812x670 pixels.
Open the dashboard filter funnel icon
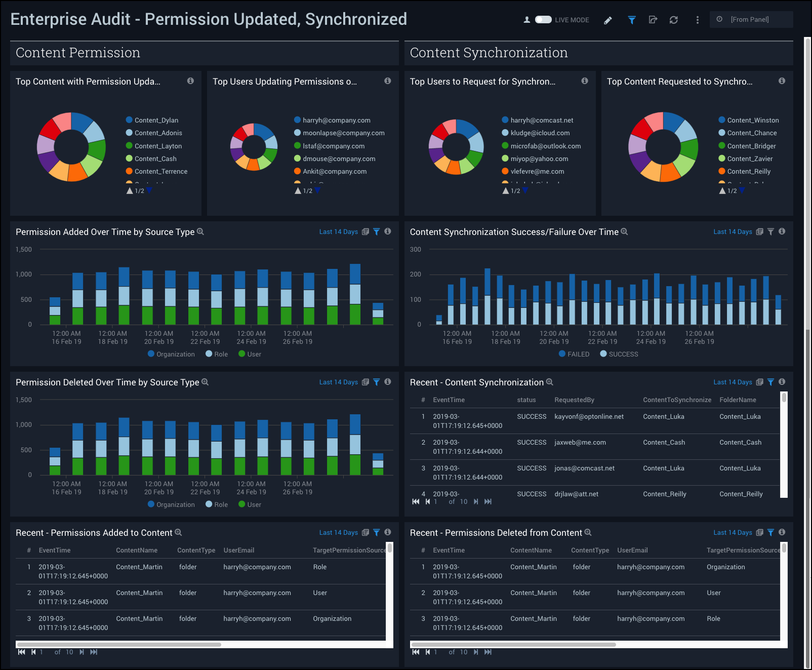click(x=632, y=20)
